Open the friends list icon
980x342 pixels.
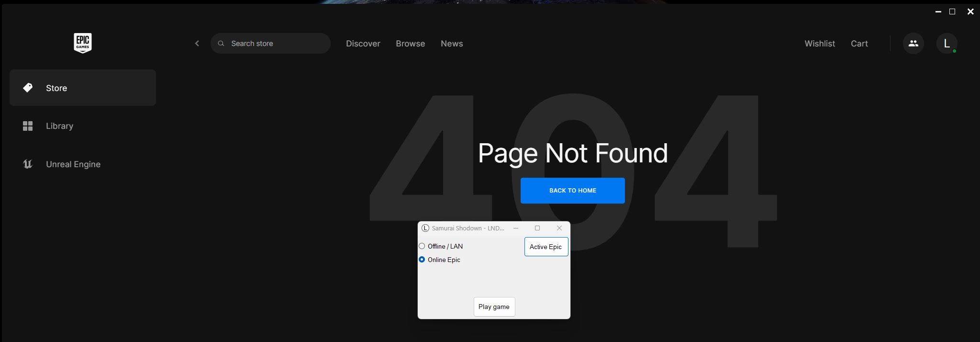click(913, 44)
